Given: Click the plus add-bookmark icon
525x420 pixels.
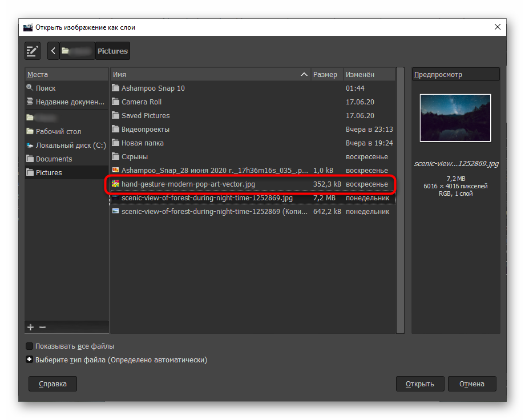Looking at the screenshot, I should pyautogui.click(x=30, y=327).
